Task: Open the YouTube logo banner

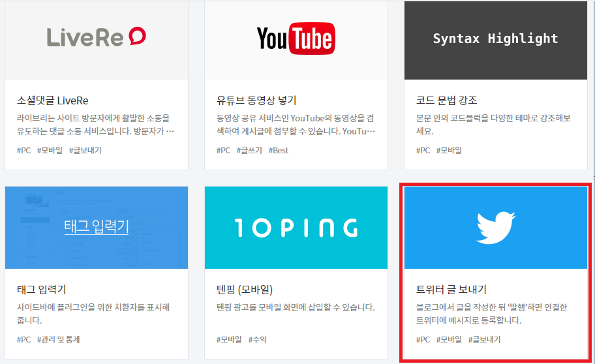Action: (296, 40)
